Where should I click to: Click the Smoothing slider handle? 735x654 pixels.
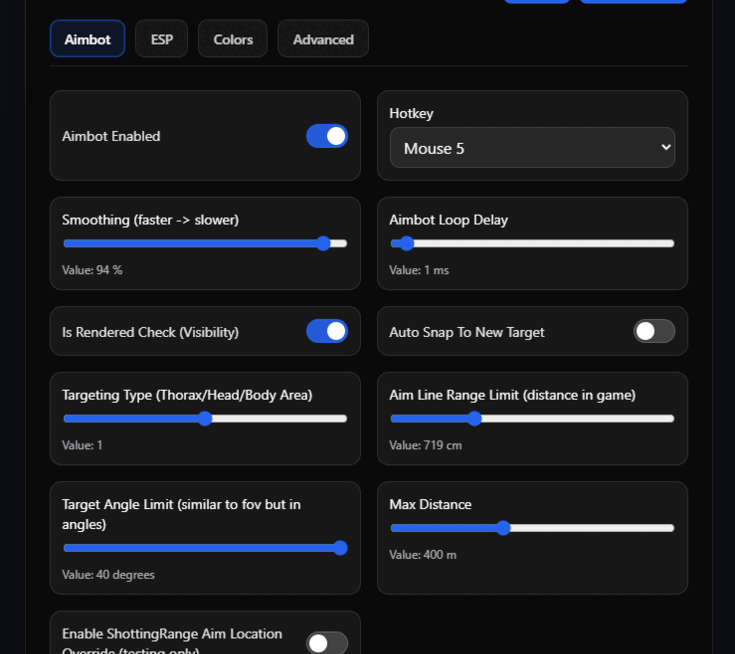pos(323,243)
